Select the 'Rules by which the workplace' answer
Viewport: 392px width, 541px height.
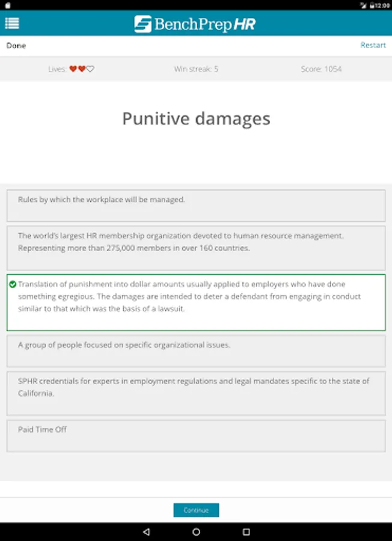(196, 206)
